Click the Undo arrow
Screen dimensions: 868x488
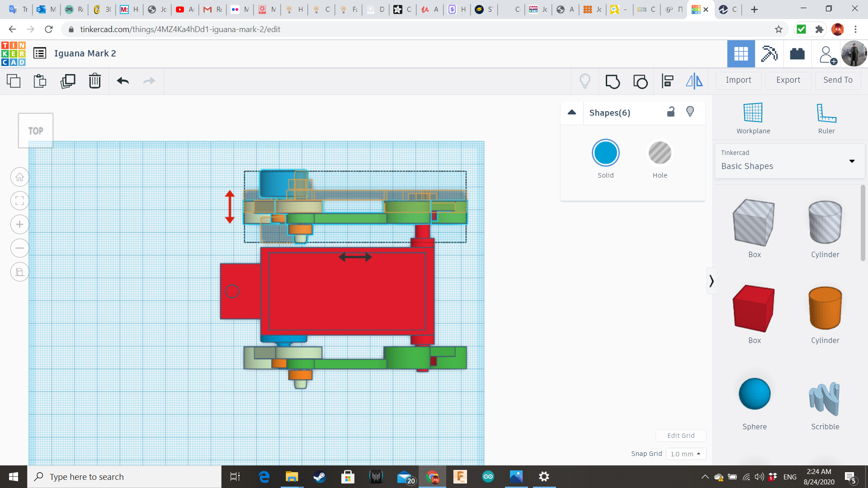123,81
